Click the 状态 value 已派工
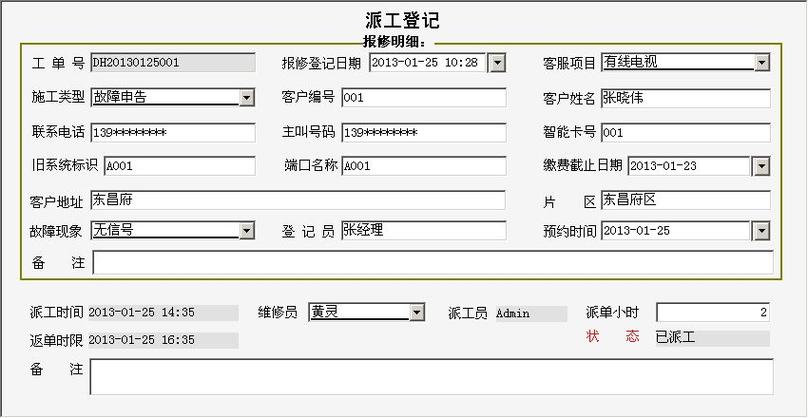This screenshot has height=418, width=808. (x=713, y=338)
